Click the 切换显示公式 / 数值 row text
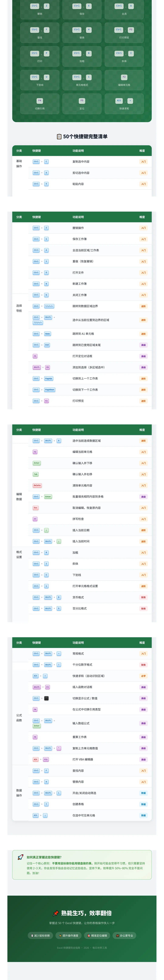This screenshot has width=164, height=980. click(x=85, y=698)
